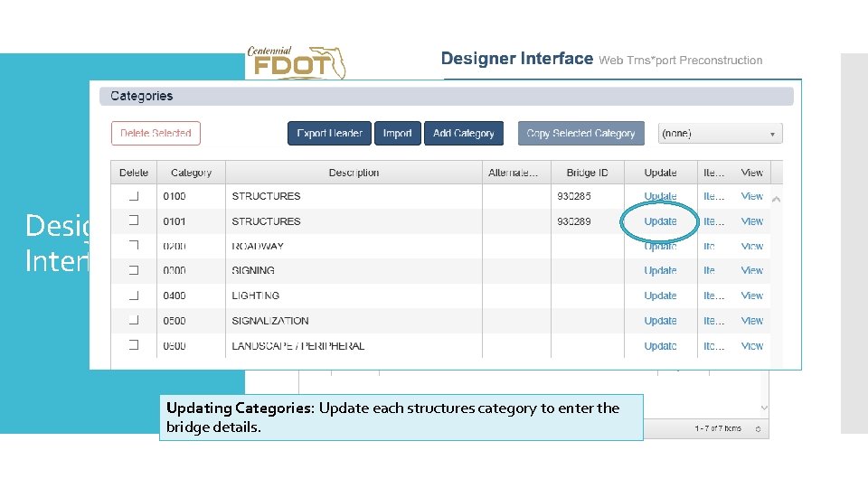Click Update link for SIGNING row
The height and width of the screenshot is (488, 868).
tap(660, 270)
